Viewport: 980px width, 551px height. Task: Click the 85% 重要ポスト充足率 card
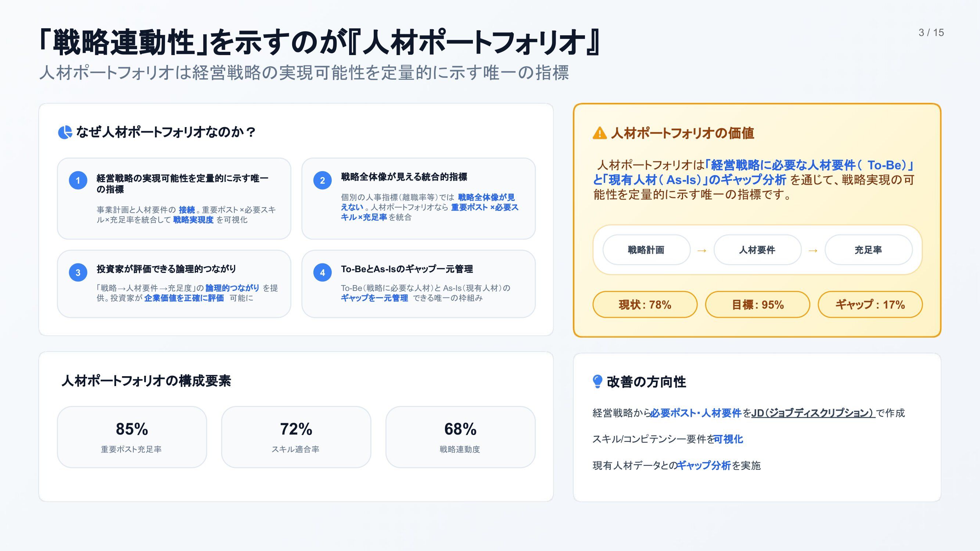132,437
